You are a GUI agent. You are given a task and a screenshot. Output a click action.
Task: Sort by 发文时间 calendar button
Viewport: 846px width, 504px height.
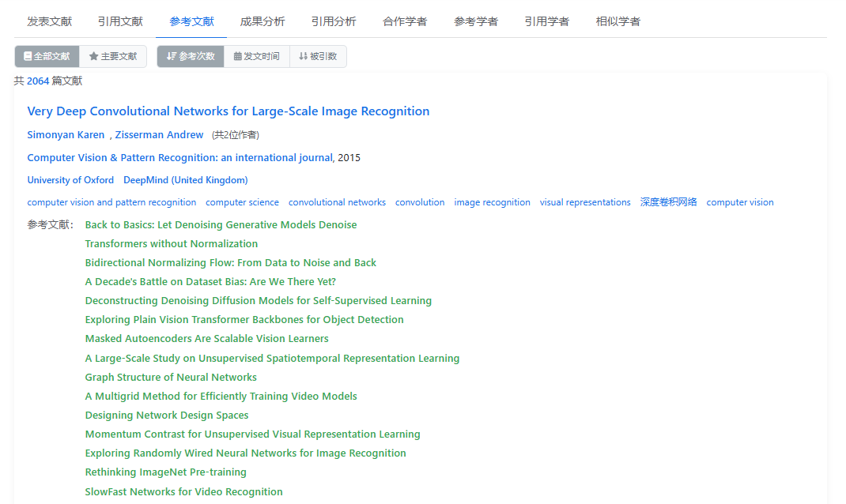point(256,57)
